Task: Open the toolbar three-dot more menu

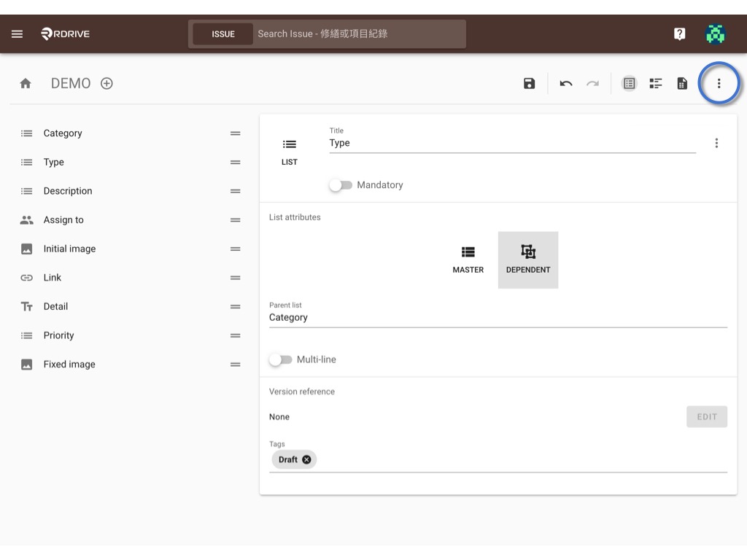Action: 719,83
